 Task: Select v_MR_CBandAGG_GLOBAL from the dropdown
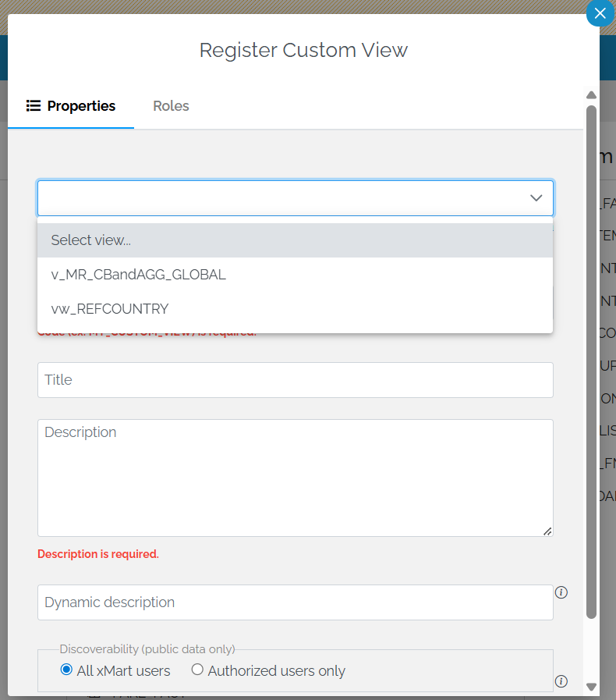click(138, 275)
